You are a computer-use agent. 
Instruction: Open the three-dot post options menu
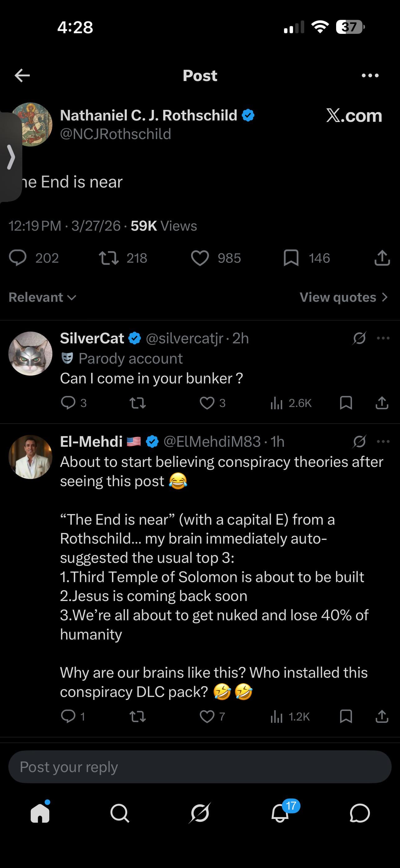click(370, 75)
